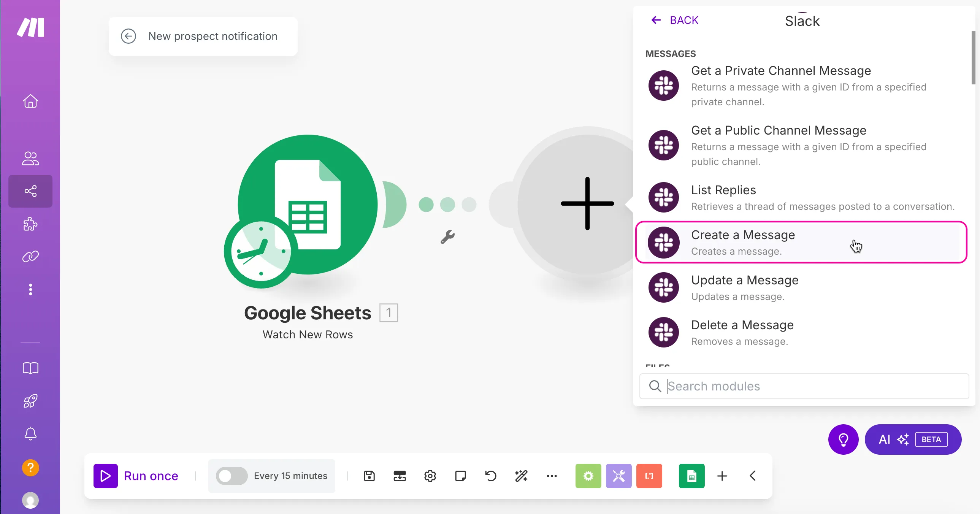Open Connections link icon in sidebar
The image size is (980, 514).
pos(30,256)
